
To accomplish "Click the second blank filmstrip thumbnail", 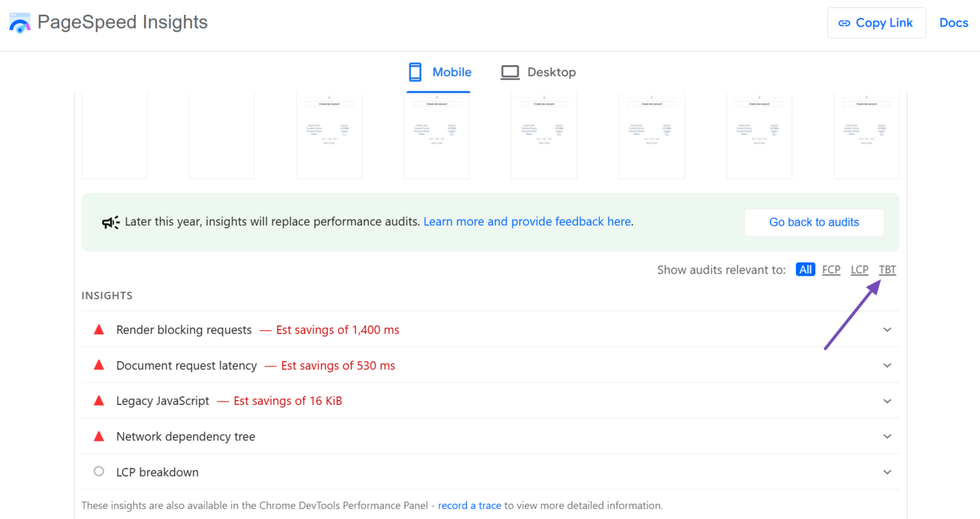I will pos(222,136).
